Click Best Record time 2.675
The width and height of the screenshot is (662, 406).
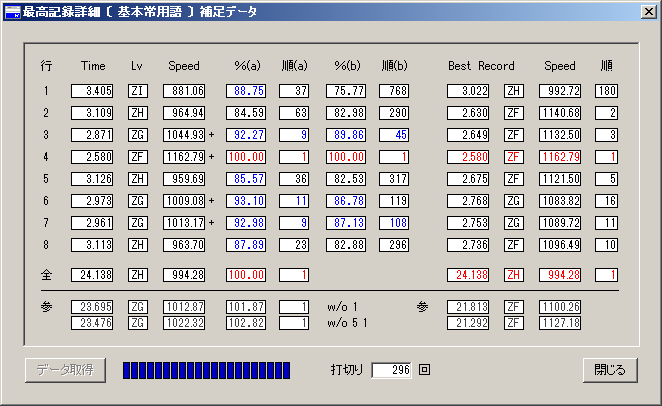point(468,179)
